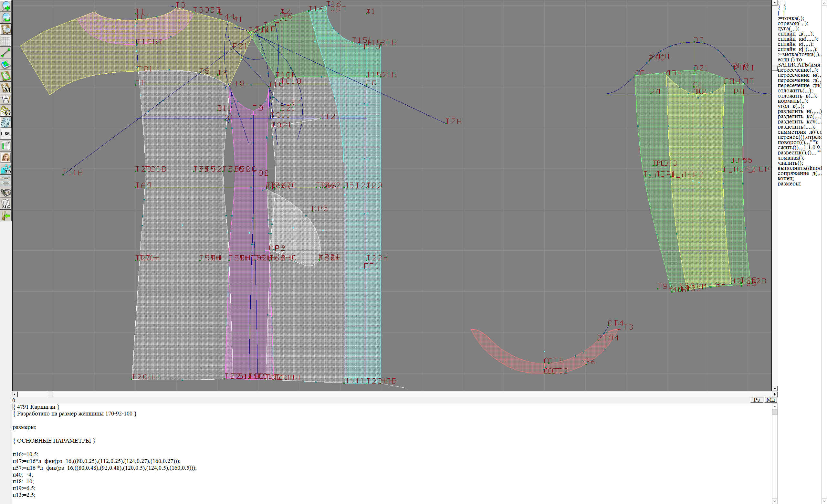Select the line segment tool icon

(x=6, y=53)
